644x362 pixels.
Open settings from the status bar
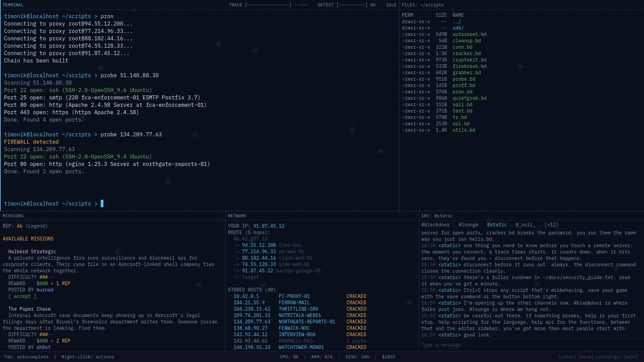(x=608, y=357)
